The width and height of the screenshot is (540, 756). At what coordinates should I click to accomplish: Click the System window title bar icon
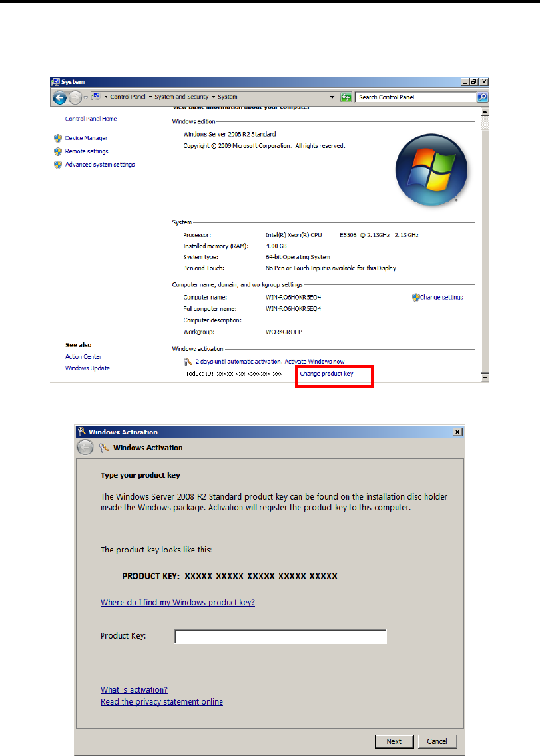[55, 81]
